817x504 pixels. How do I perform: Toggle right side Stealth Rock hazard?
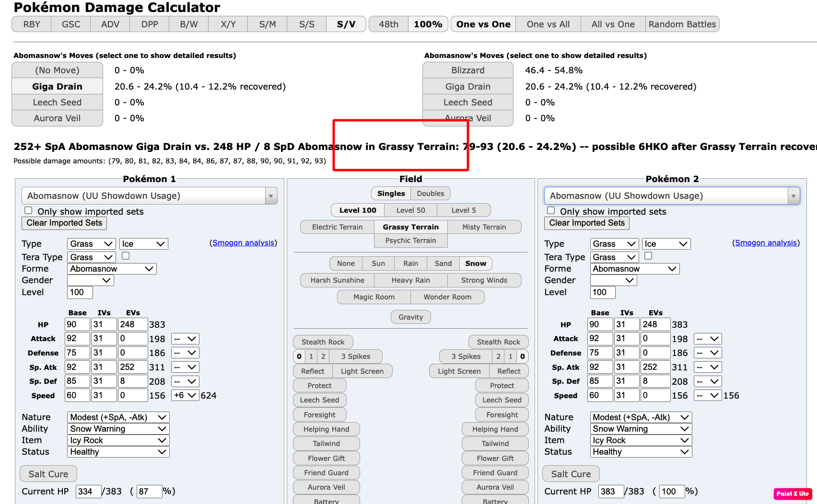point(498,342)
